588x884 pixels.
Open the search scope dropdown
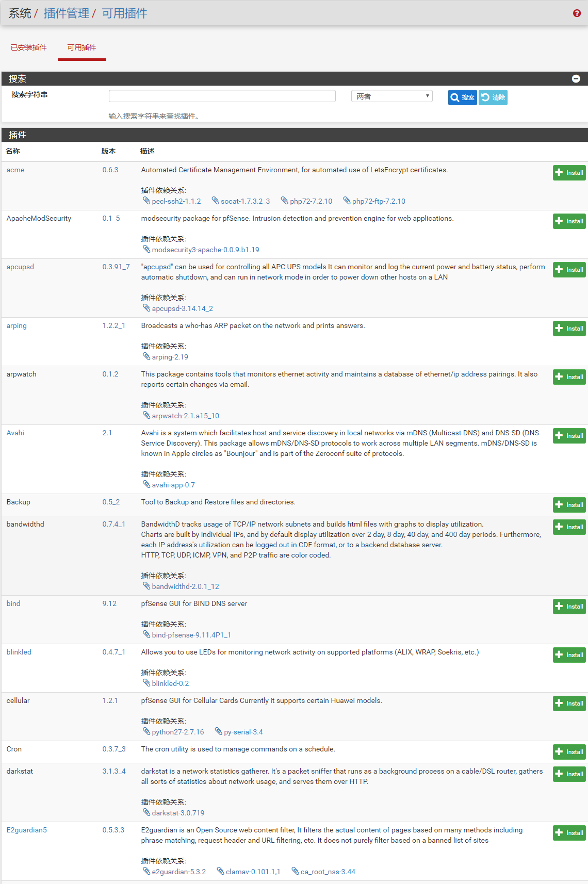[391, 96]
